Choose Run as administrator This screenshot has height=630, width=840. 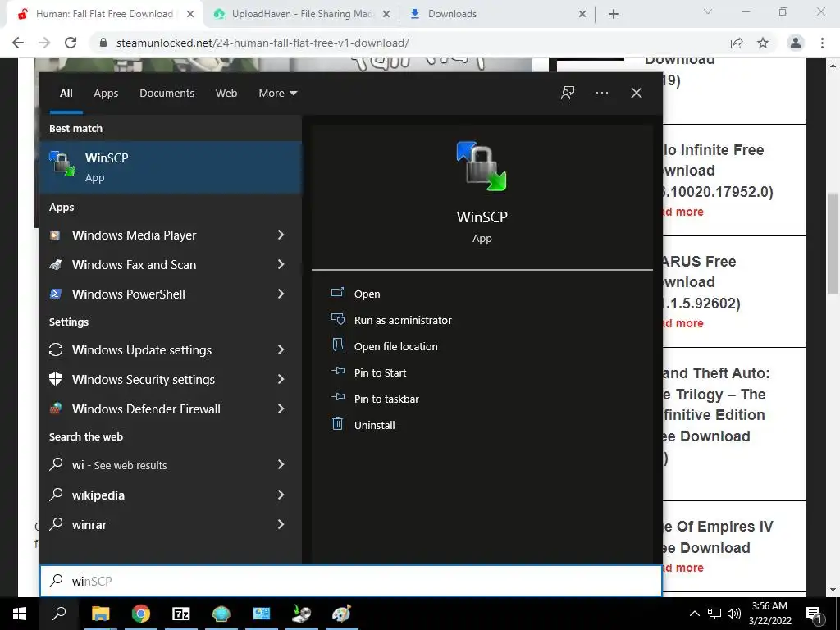(x=403, y=321)
